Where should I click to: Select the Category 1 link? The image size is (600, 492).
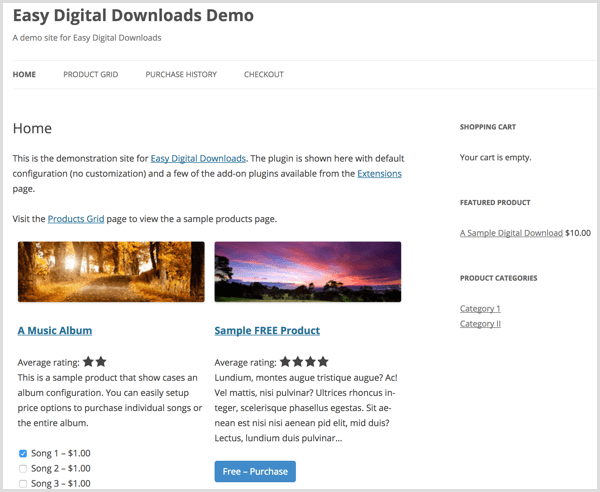coord(480,308)
